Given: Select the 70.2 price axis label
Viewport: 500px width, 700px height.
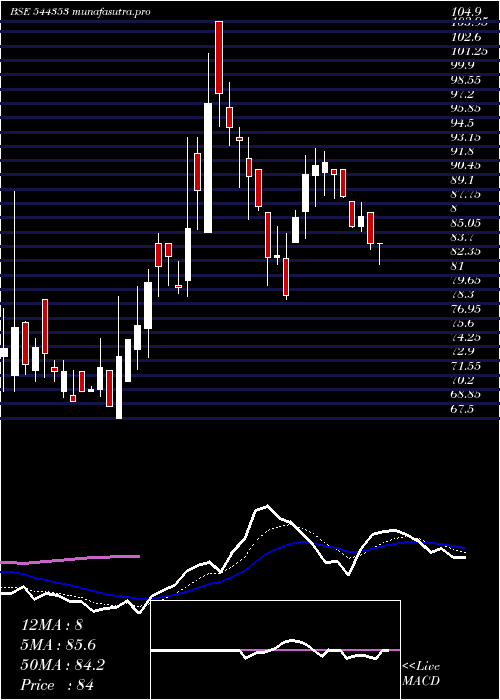Looking at the screenshot, I should click(x=463, y=380).
